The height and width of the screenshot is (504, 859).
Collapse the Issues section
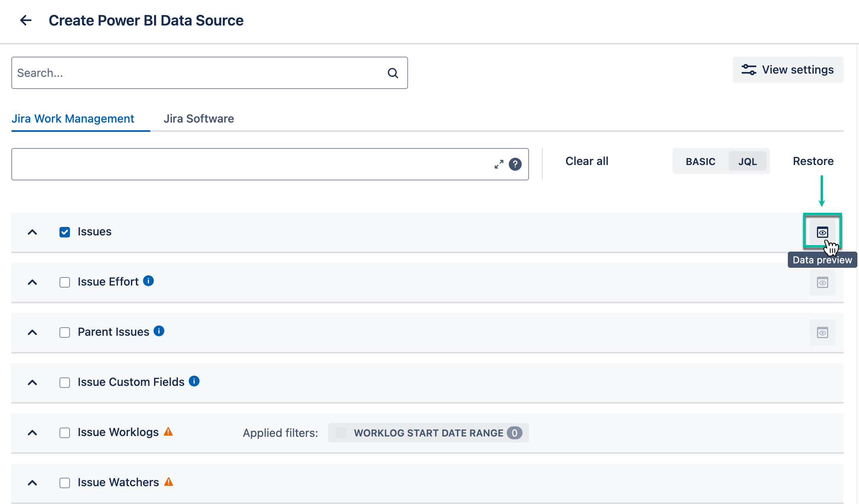(32, 232)
